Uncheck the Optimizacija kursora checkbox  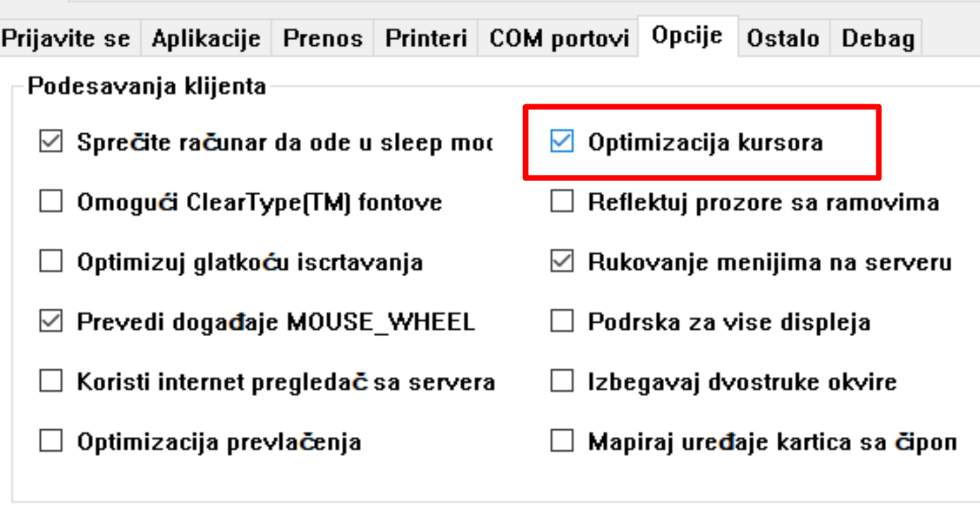point(562,142)
